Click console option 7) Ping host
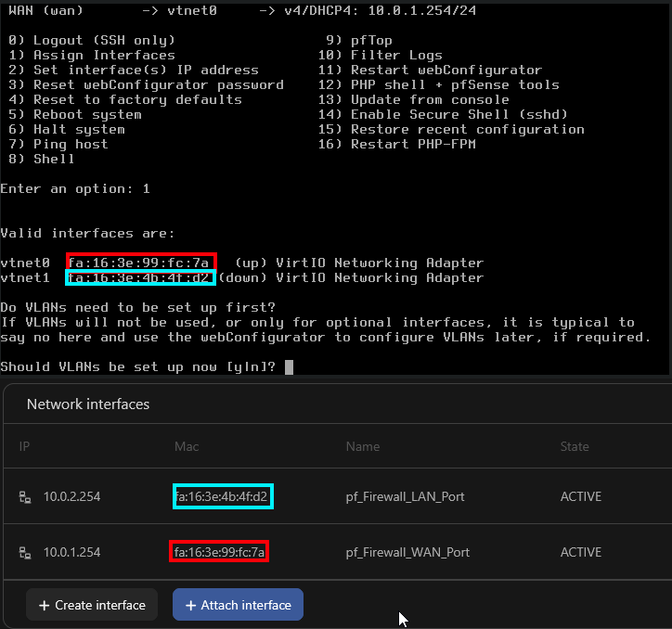 tap(58, 145)
